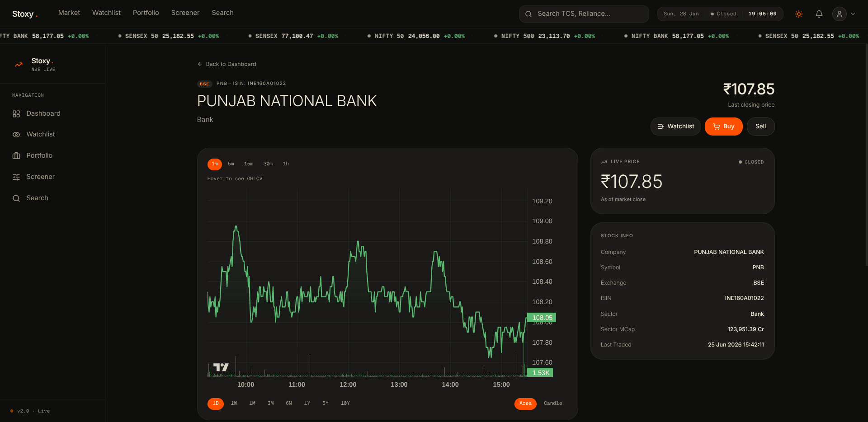Click the live price trend icon
Viewport: 868px width, 422px height.
tap(604, 162)
